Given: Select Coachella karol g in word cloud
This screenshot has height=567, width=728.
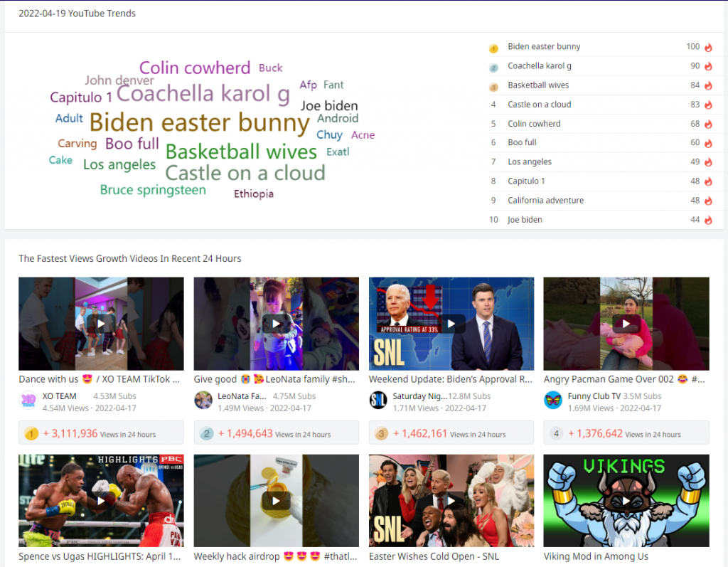Looking at the screenshot, I should pyautogui.click(x=203, y=93).
